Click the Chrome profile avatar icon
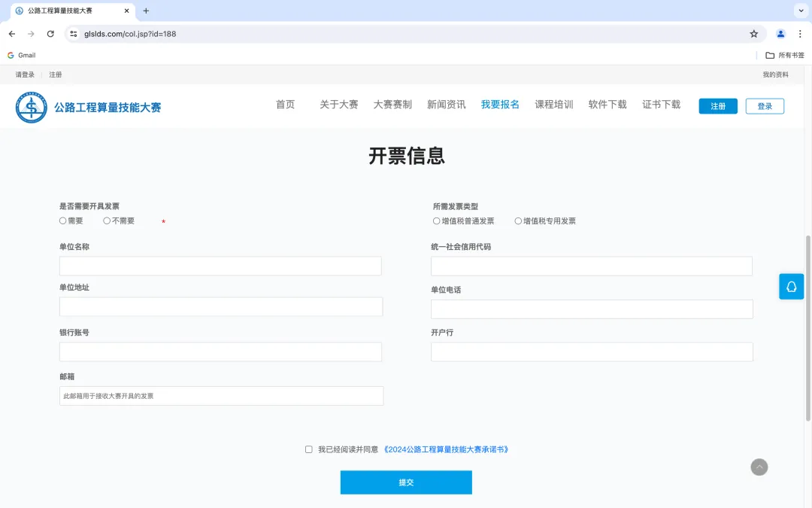This screenshot has width=812, height=508. coord(780,33)
